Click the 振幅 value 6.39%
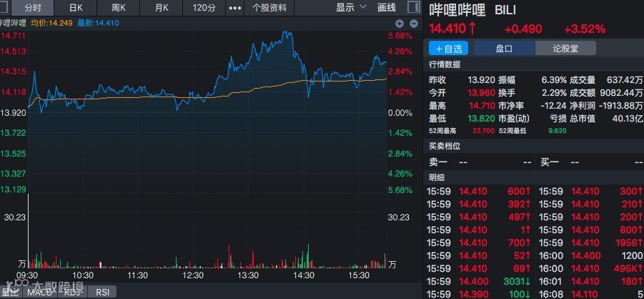The width and height of the screenshot is (644, 299). coord(553,80)
